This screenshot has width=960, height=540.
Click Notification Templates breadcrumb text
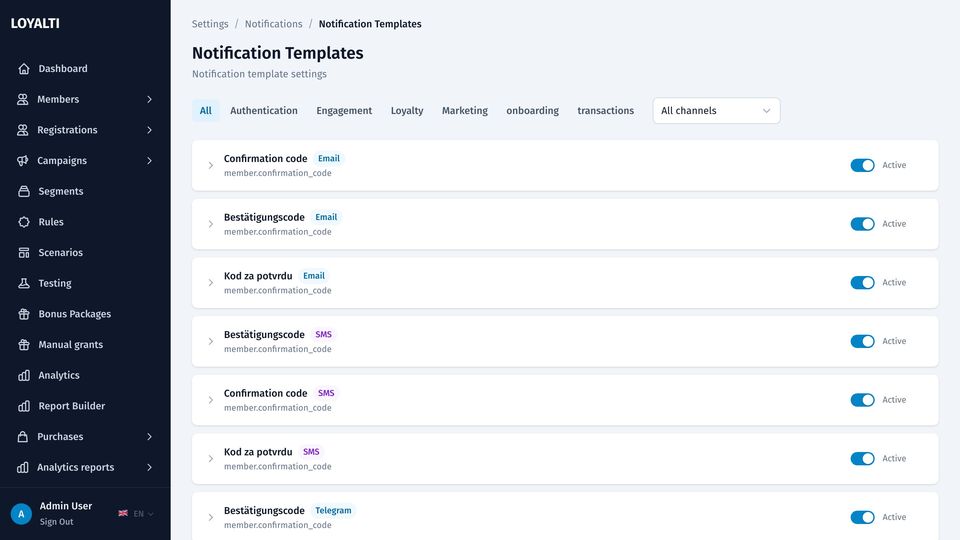coord(370,24)
